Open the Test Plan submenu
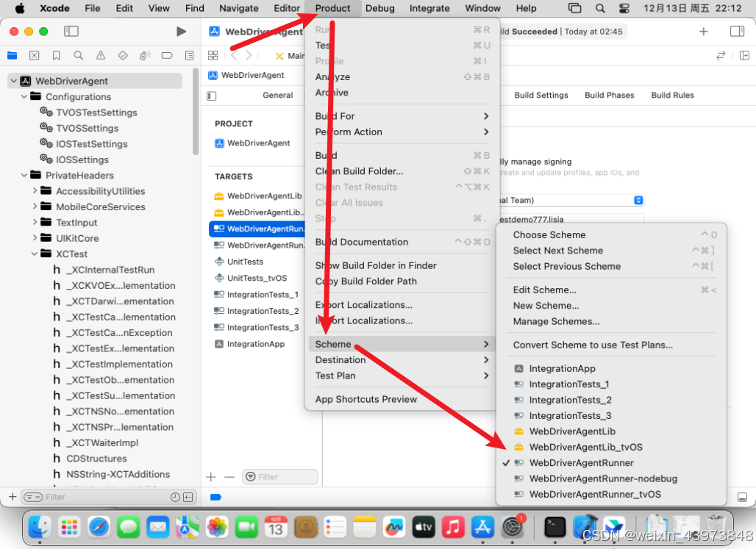 pos(401,376)
